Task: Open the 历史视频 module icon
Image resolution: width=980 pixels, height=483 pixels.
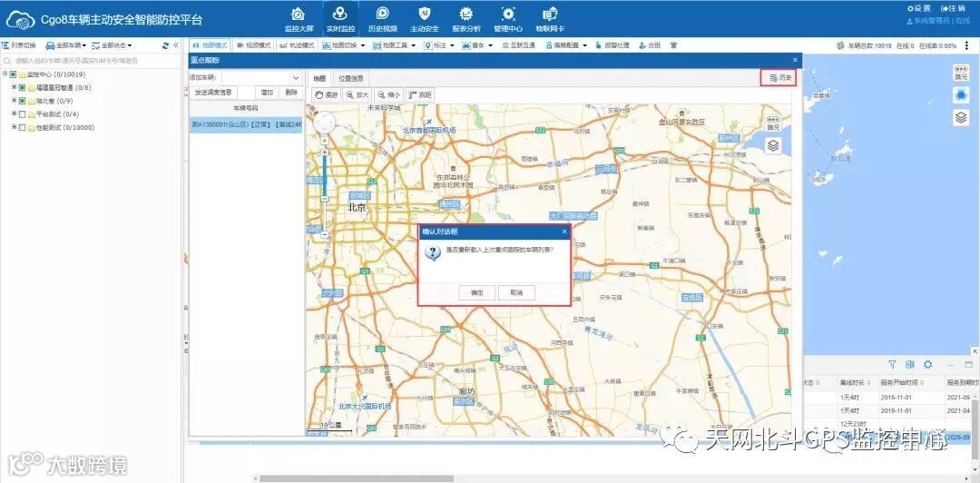Action: pos(383,14)
